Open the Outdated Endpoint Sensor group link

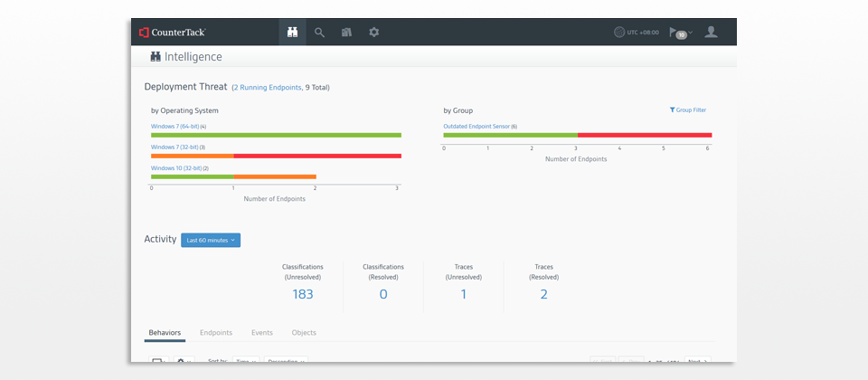(476, 127)
